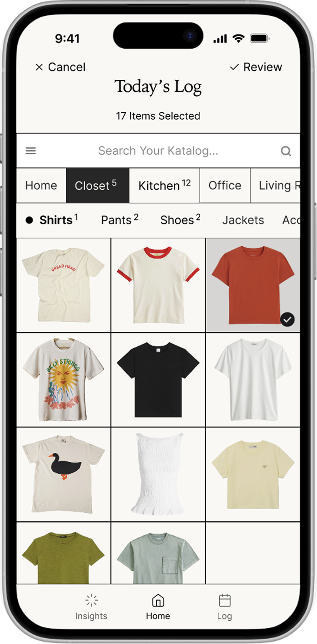Image resolution: width=317 pixels, height=644 pixels.
Task: Select the black duck graphic t-shirt
Action: pos(63,474)
